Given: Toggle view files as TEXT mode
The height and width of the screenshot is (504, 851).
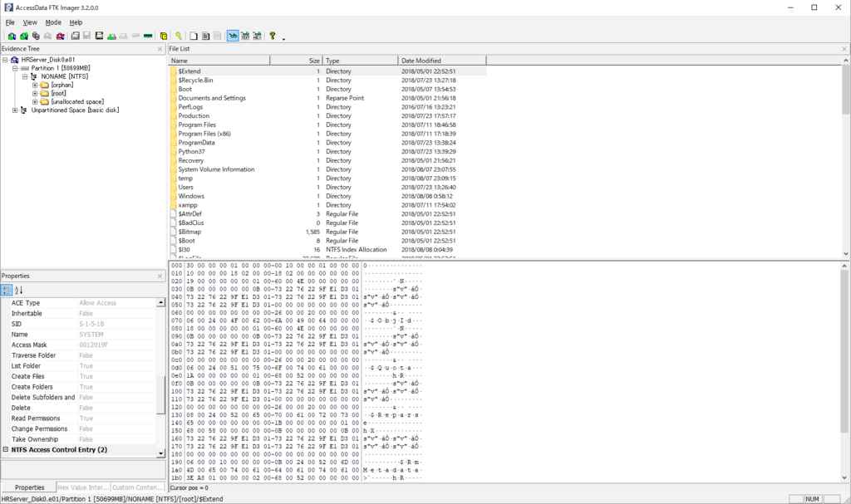Looking at the screenshot, I should tap(245, 36).
